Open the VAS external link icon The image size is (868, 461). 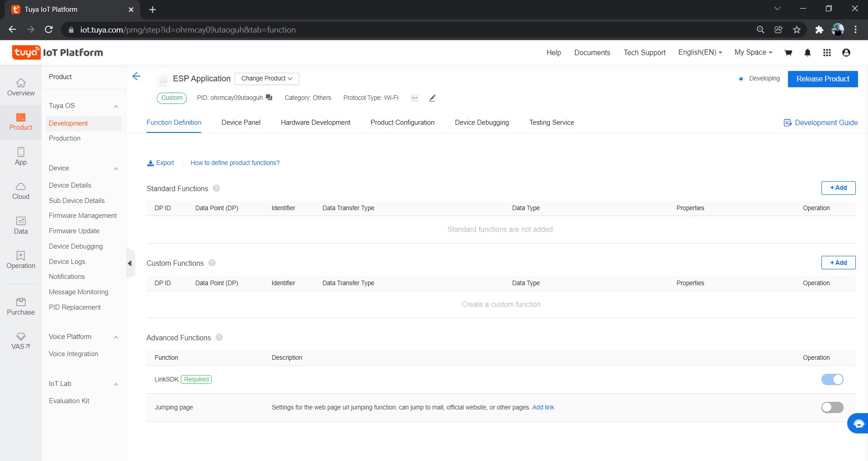coord(21,341)
